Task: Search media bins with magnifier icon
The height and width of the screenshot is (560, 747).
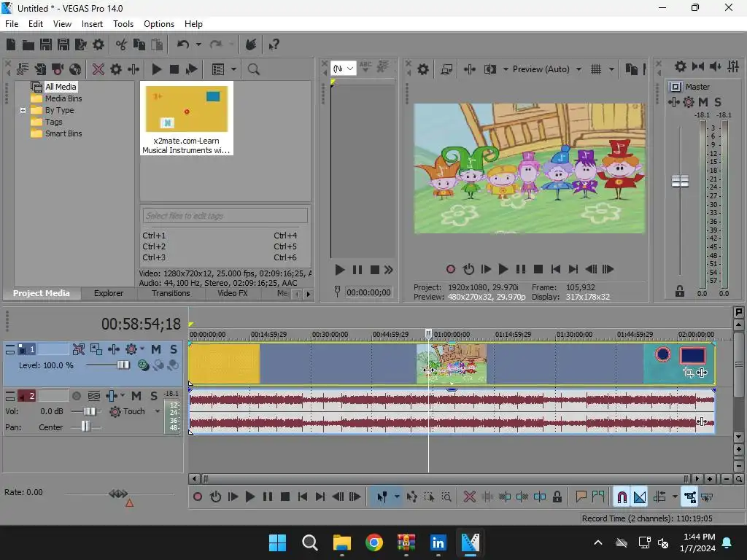Action: pyautogui.click(x=253, y=69)
